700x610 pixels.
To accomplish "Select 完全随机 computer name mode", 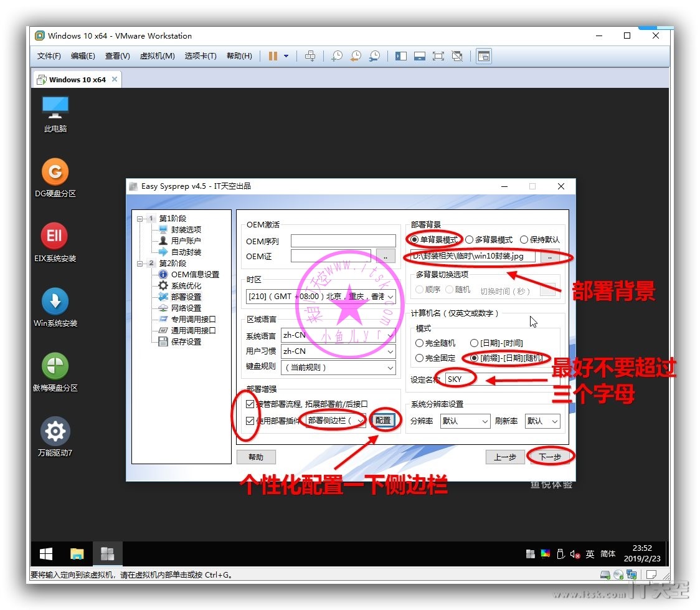I will tap(419, 343).
